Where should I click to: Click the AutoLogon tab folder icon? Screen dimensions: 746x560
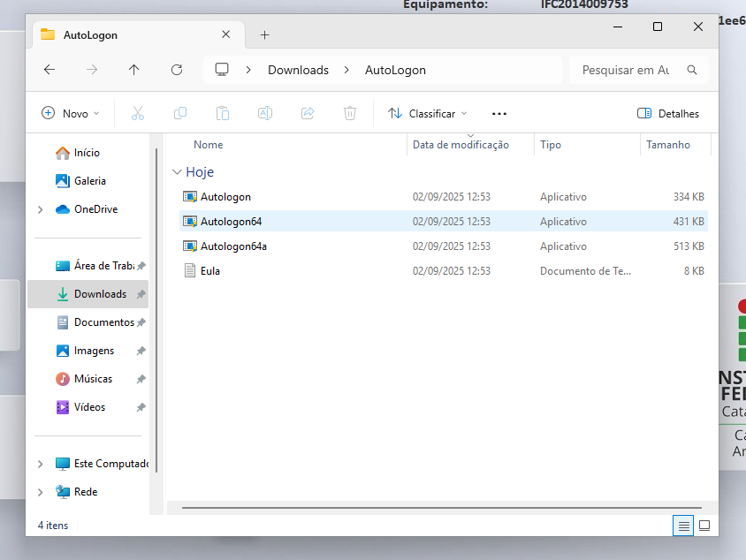(48, 34)
